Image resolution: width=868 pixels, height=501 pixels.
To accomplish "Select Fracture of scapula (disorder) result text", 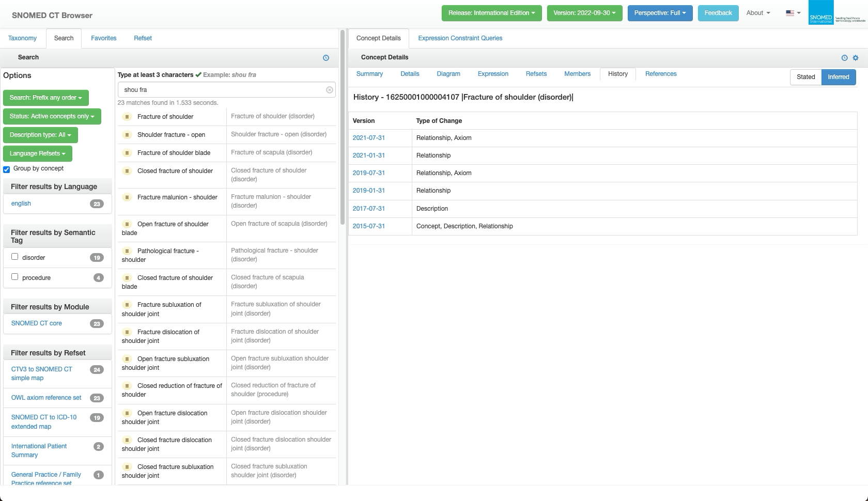I will click(x=271, y=152).
